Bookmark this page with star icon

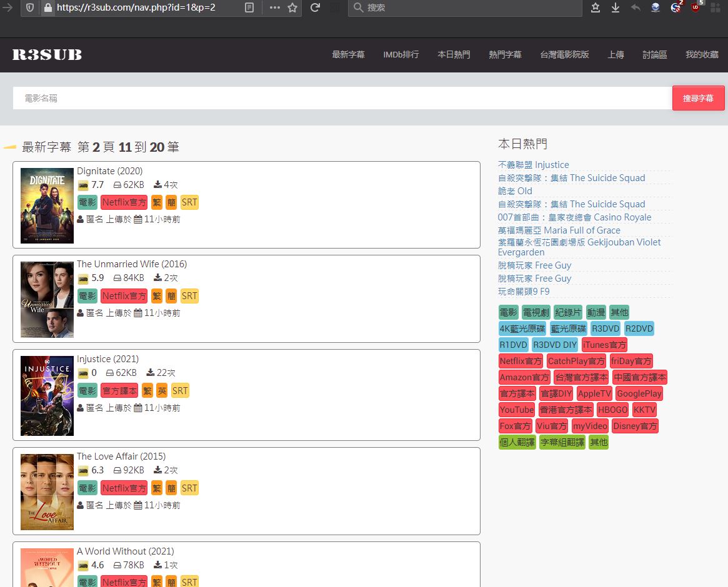[x=292, y=7]
